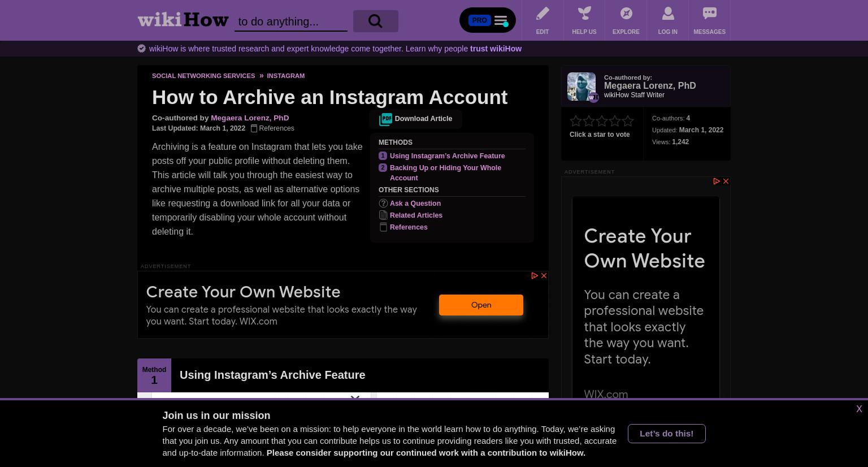
Task: Click the document icon by Related Articles
Action: (x=383, y=215)
